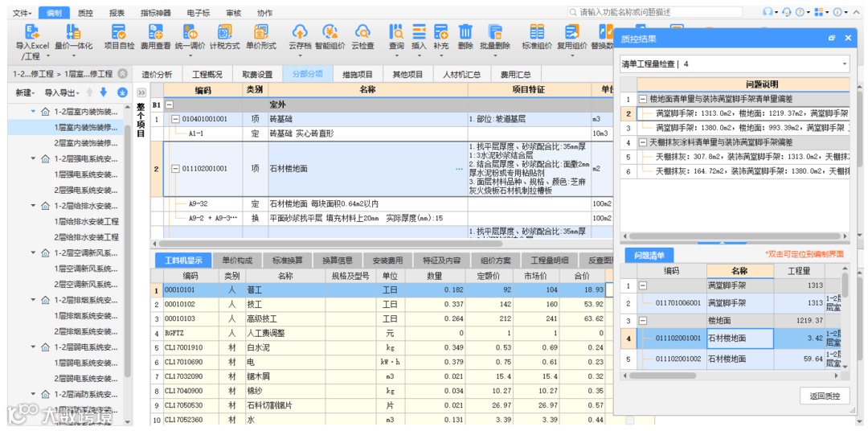The width and height of the screenshot is (868, 431).
Task: Open the 导入导出 dropdown
Action: [x=63, y=92]
